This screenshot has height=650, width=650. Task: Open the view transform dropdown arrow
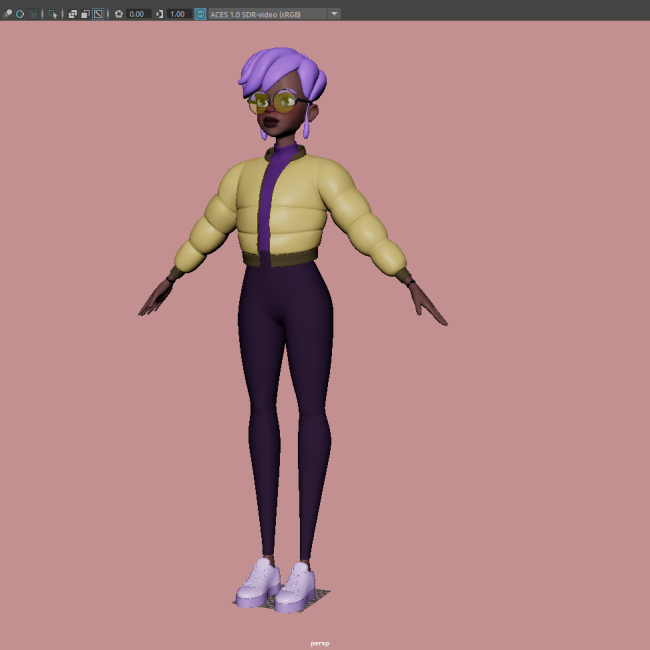pos(334,14)
